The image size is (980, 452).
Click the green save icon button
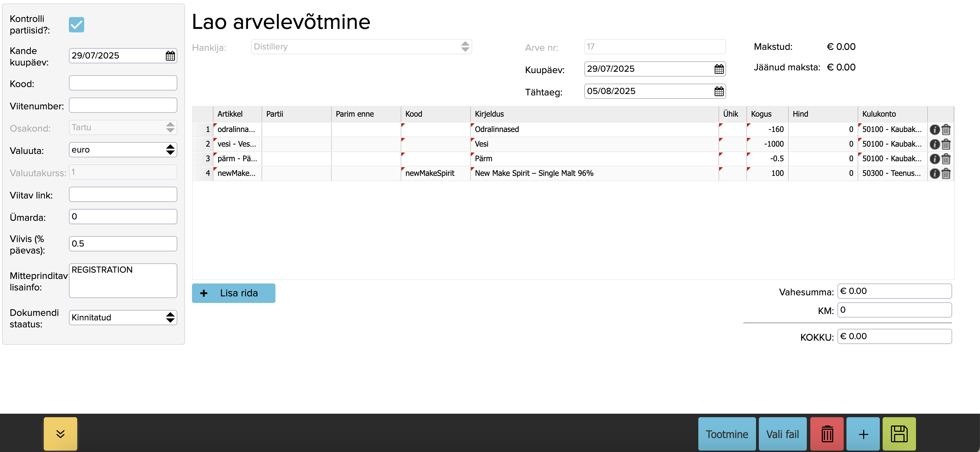[x=899, y=434]
